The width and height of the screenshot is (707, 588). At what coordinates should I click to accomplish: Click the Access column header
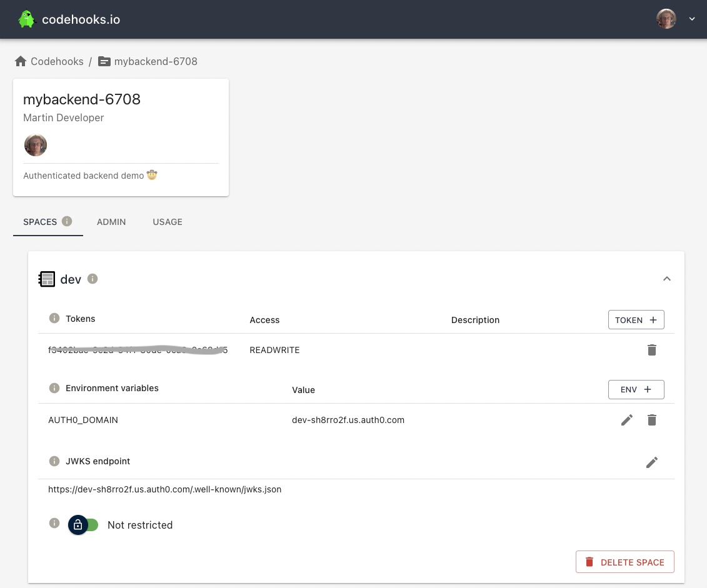[x=264, y=320]
